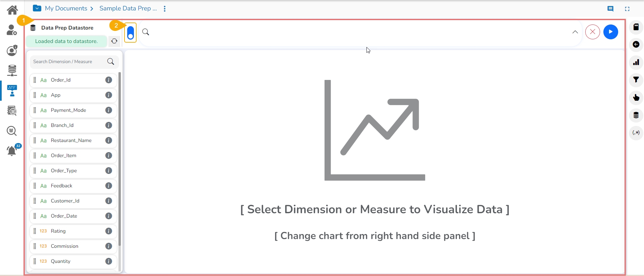Viewport: 644px width, 276px height.
Task: Collapse the search bar with chevron arrow
Action: click(x=575, y=32)
